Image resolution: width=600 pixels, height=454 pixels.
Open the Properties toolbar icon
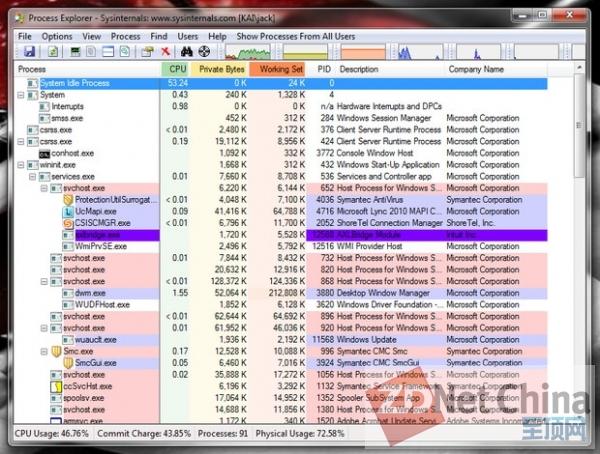pyautogui.click(x=147, y=51)
